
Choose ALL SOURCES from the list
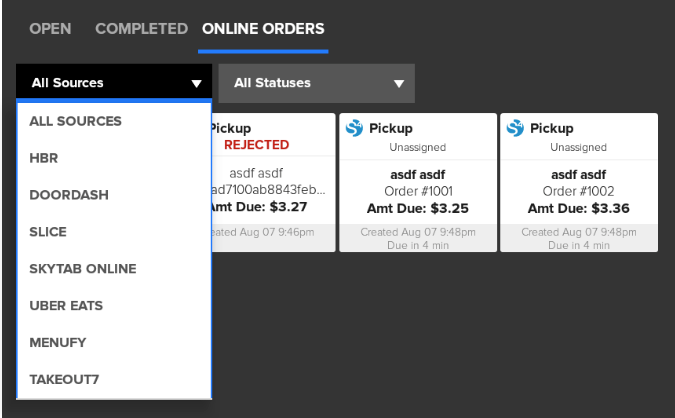pos(76,121)
